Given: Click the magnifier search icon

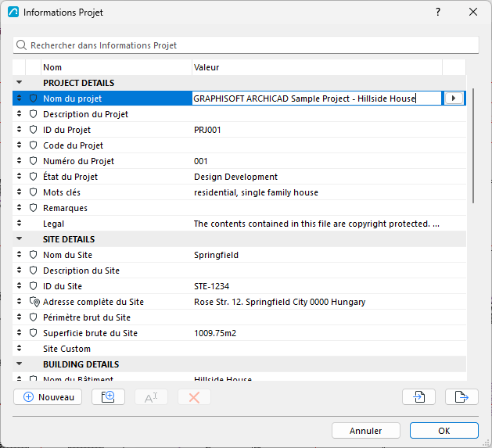Looking at the screenshot, I should click(21, 45).
